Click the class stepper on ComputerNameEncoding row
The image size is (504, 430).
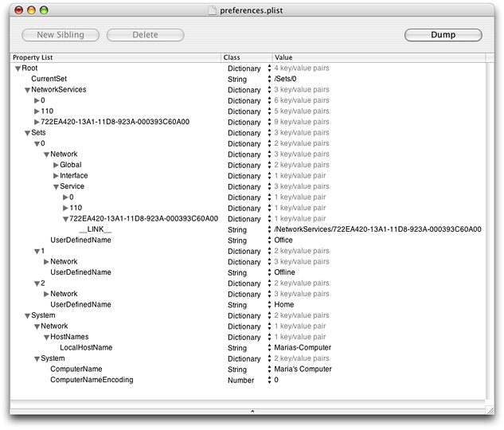point(268,381)
